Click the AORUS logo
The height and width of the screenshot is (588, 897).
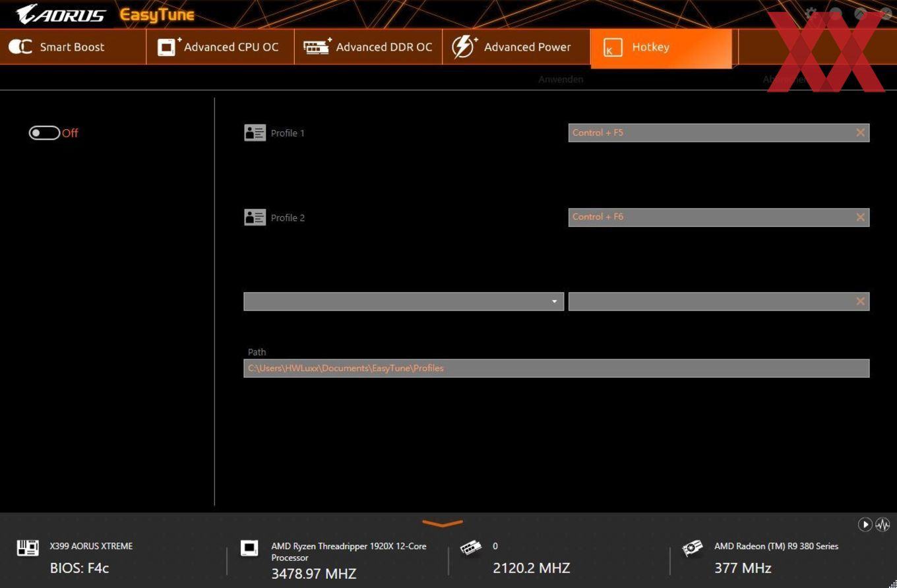[x=61, y=15]
